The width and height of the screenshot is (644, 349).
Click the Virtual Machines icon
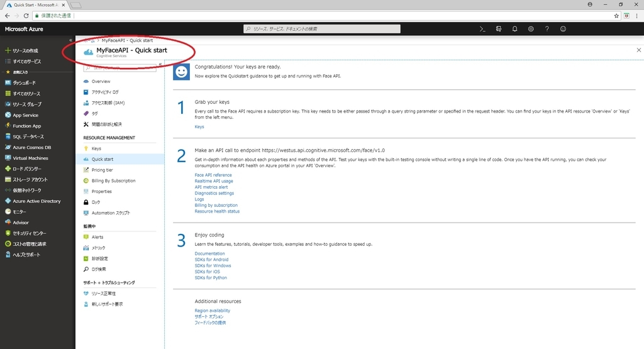[x=8, y=158]
